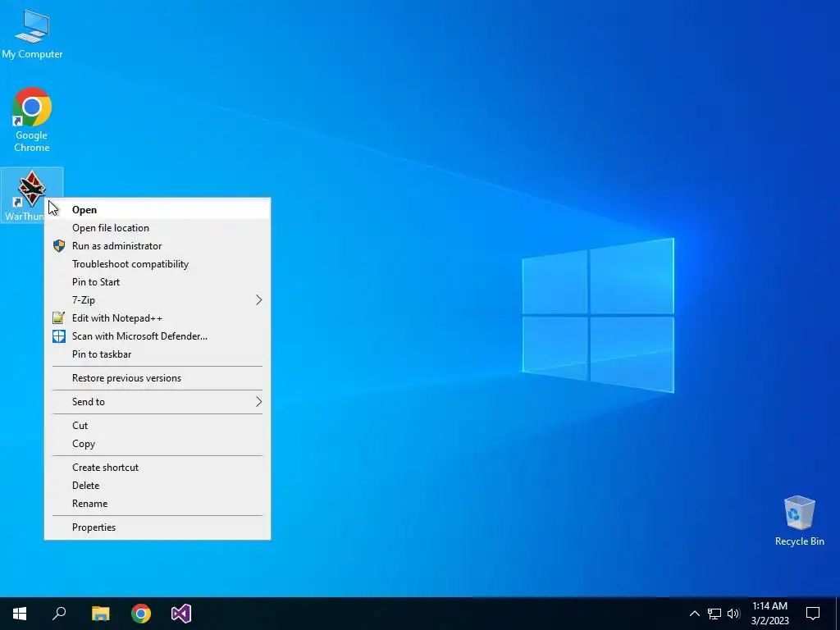This screenshot has height=630, width=840.
Task: Select the Recycle Bin desktop icon
Action: pos(799,521)
